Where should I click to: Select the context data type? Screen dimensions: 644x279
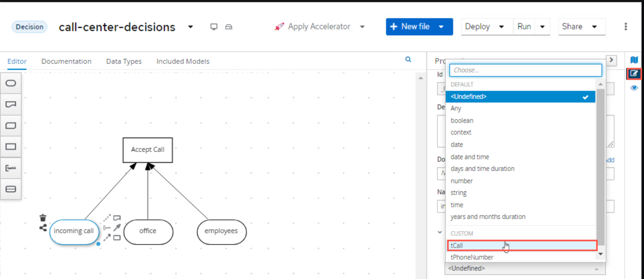tap(521, 132)
